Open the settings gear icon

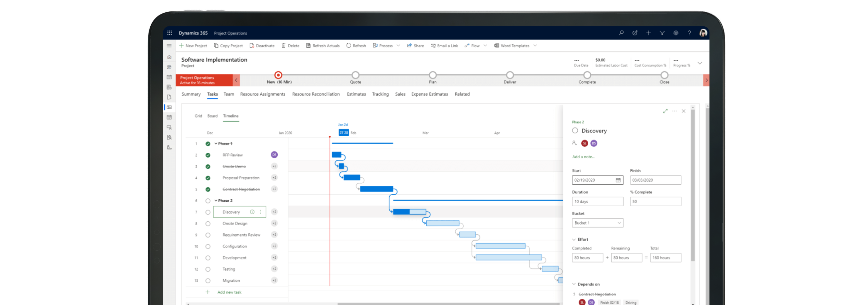[x=676, y=33]
